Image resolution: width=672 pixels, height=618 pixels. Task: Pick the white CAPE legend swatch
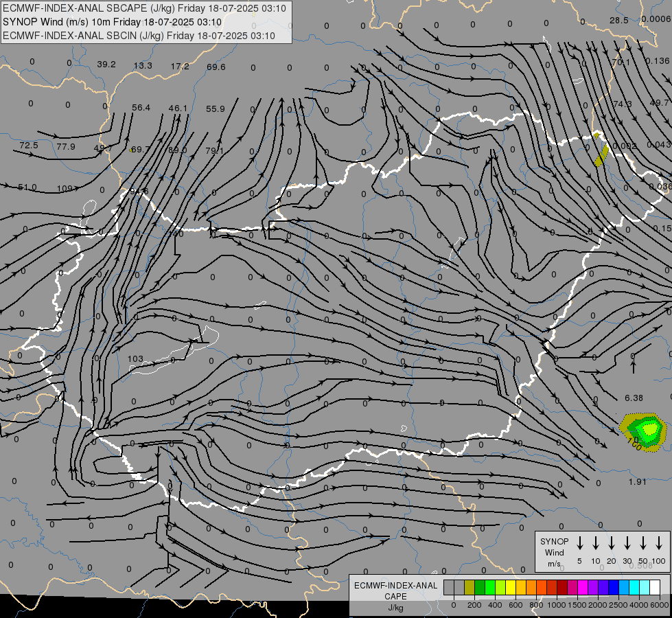coord(655,587)
